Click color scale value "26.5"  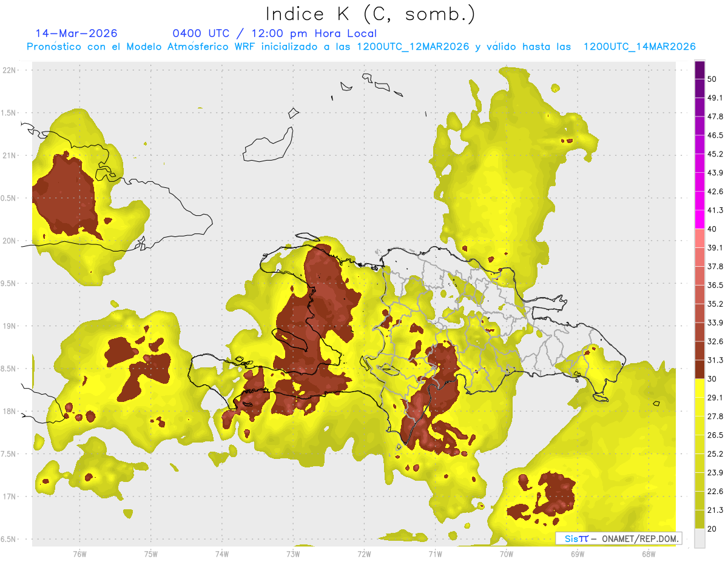715,435
